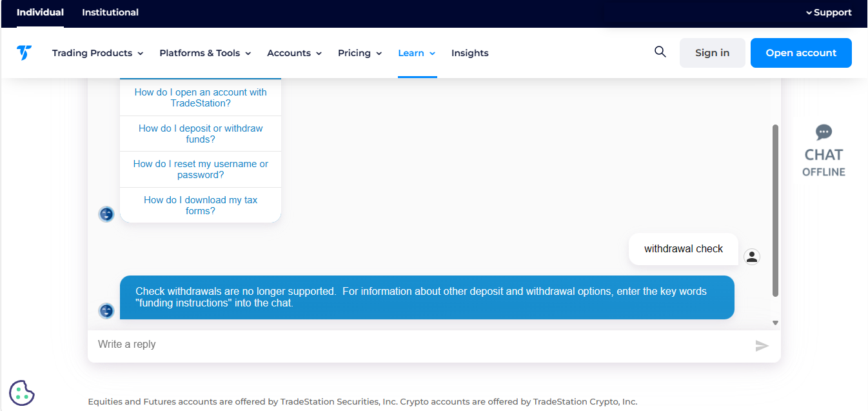868x411 pixels.
Task: Click the user avatar beside withdrawal check
Action: pos(751,257)
